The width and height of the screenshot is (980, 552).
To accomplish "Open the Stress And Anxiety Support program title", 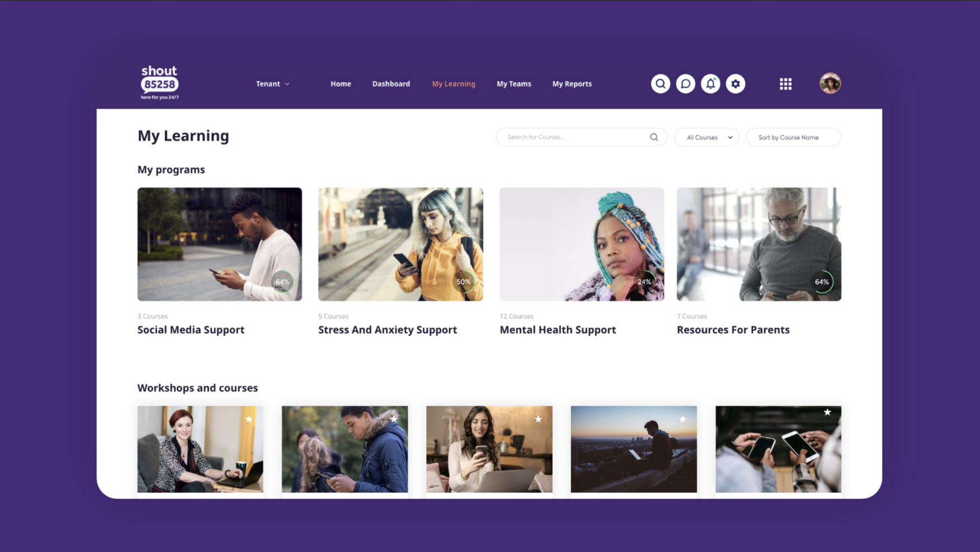I will 388,330.
